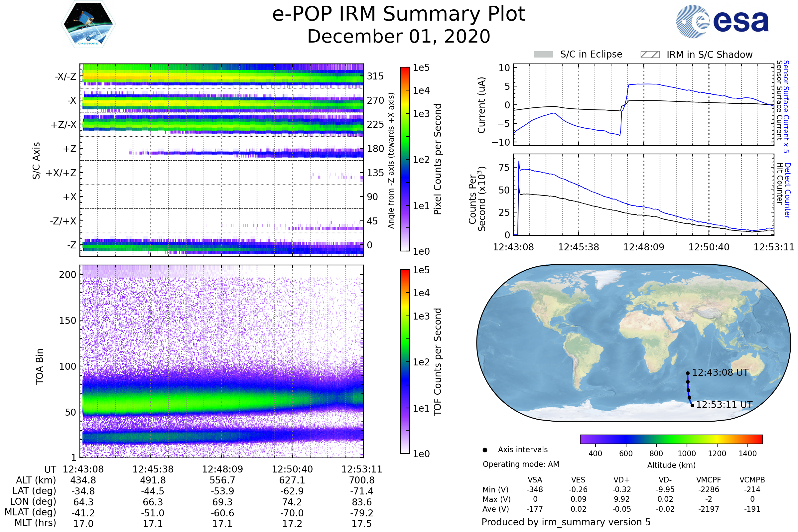The width and height of the screenshot is (798, 532).
Task: Click the Detect Counter blue axis label
Action: 787,190
